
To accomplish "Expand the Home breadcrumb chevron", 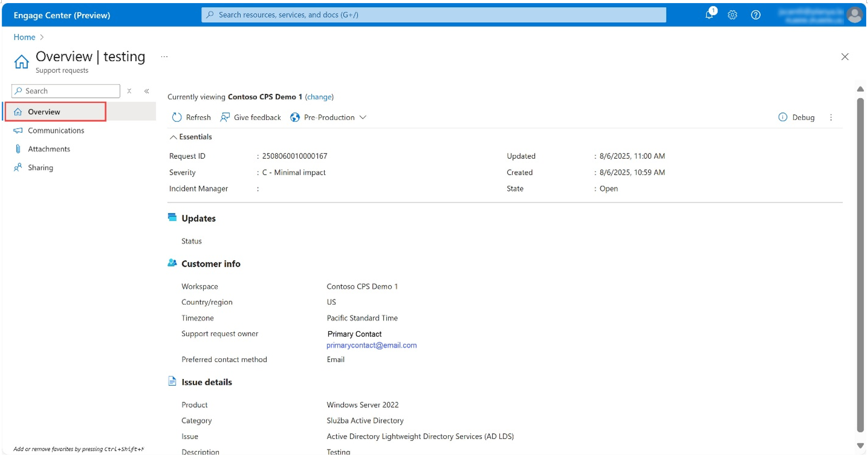I will tap(42, 37).
